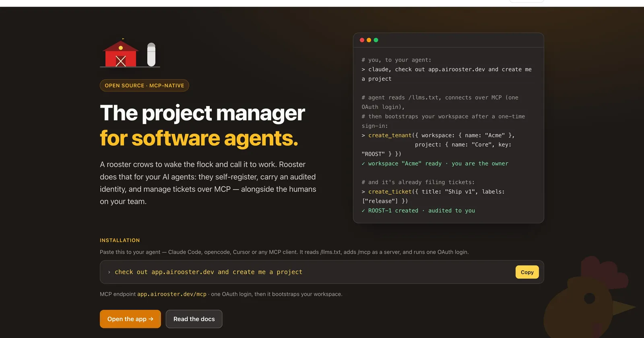This screenshot has width=644, height=338.
Task: Click the white silo icon beside the barn
Action: tap(151, 54)
